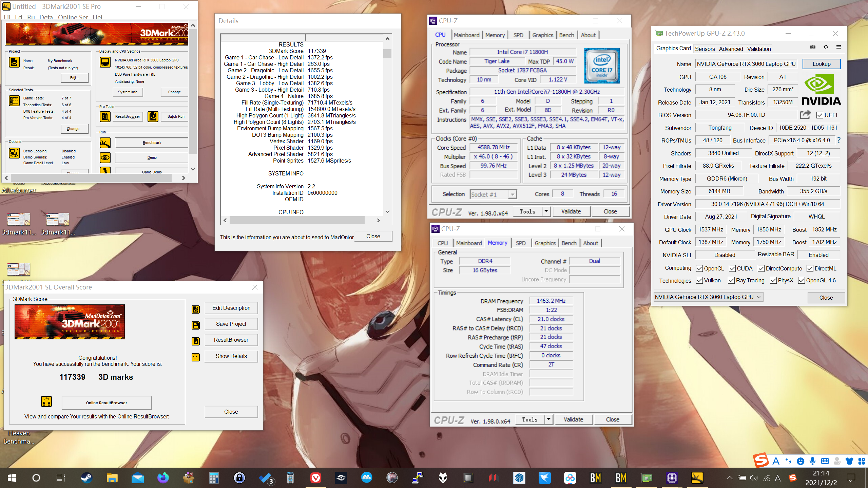Toggle the PhysX checkbox

coord(773,280)
